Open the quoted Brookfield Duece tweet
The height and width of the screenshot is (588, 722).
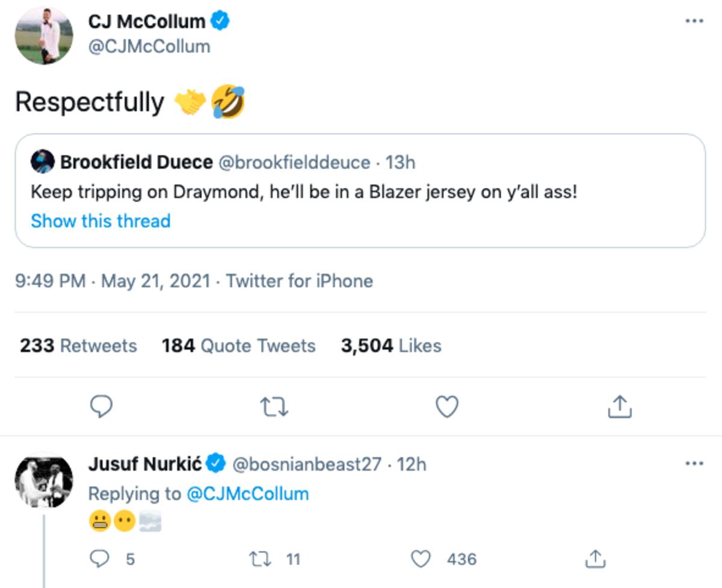pyautogui.click(x=360, y=193)
